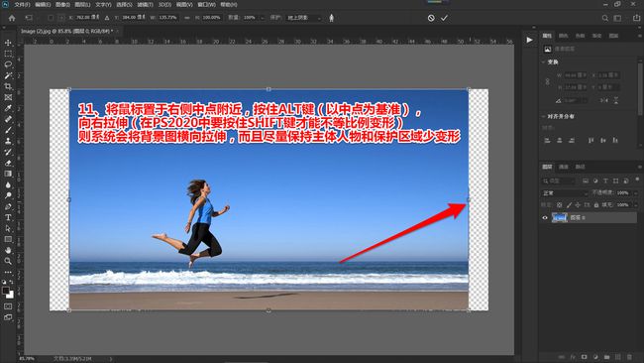This screenshot has height=363, width=644.
Task: Click the layer thumbnail in Layers panel
Action: point(560,217)
